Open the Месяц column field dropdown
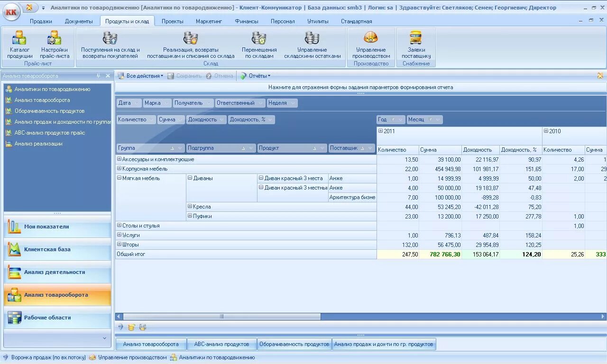 pos(438,119)
